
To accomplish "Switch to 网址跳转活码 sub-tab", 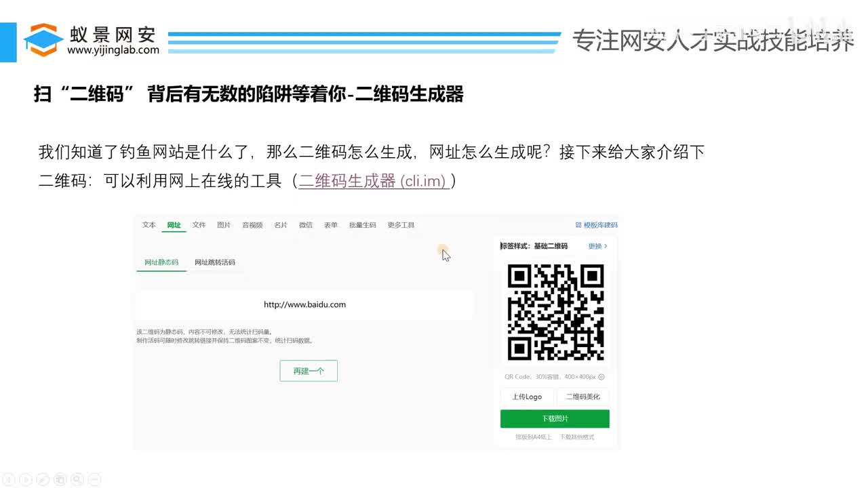I will click(215, 262).
